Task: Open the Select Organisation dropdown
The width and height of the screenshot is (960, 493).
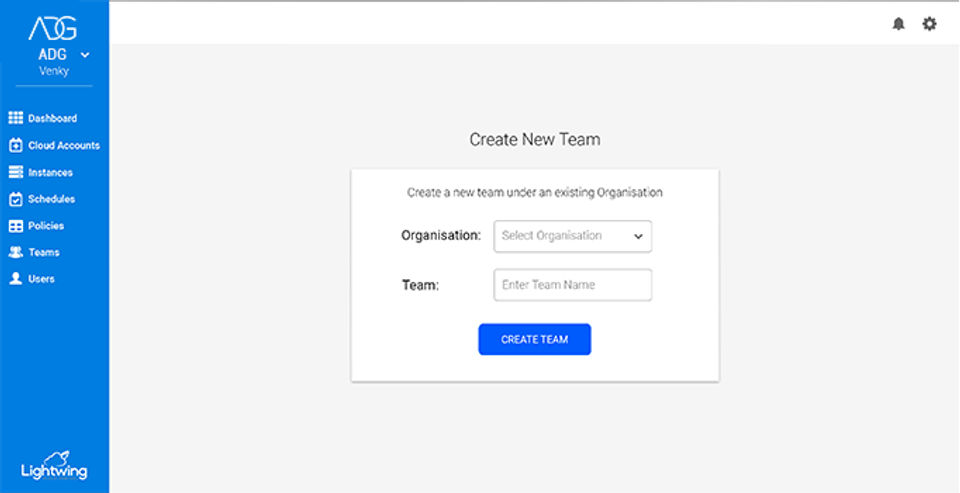Action: tap(572, 236)
